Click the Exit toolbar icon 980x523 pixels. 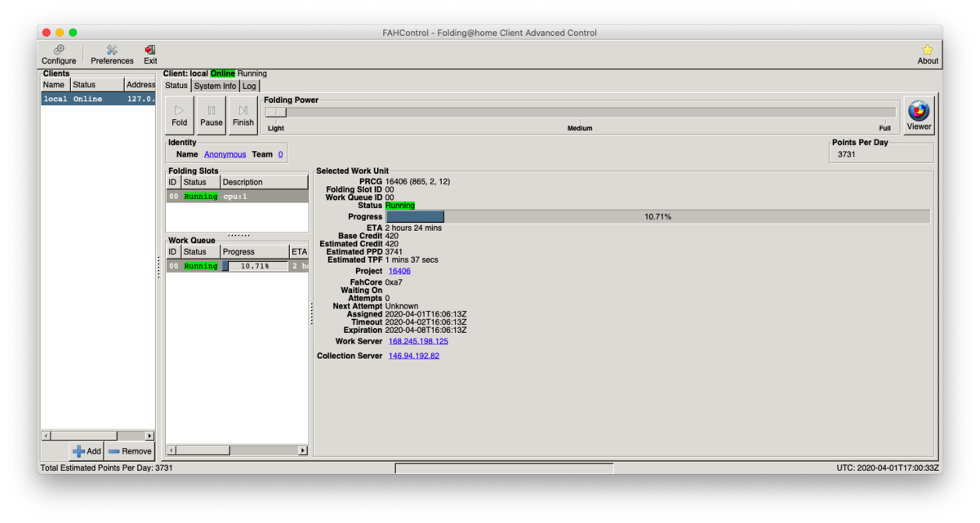150,55
